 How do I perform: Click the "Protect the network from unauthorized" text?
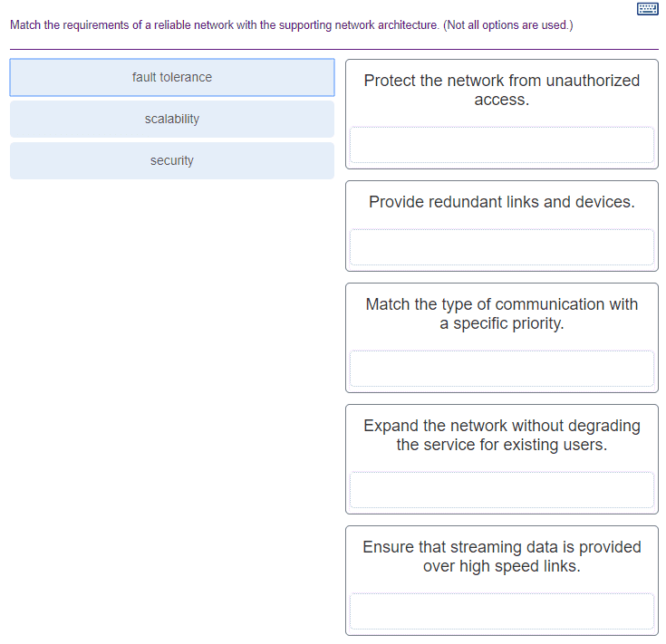[x=501, y=81]
